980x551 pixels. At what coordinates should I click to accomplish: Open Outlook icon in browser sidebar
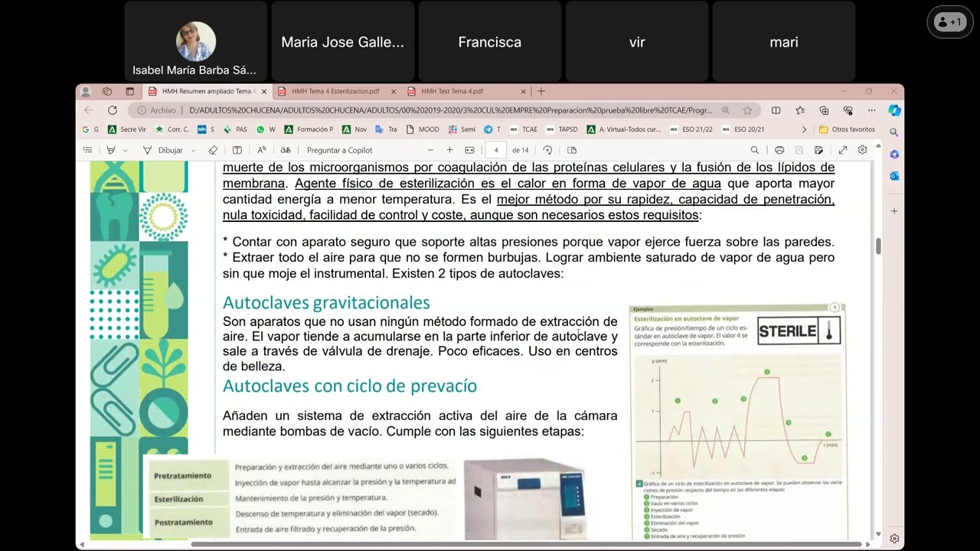[x=894, y=176]
